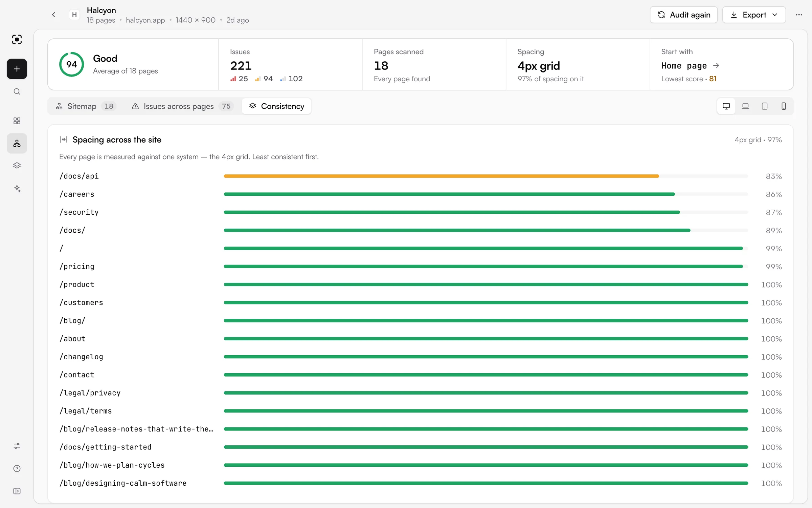Screen dimensions: 812x508
Task: Select the /pricing page row
Action: (x=421, y=267)
